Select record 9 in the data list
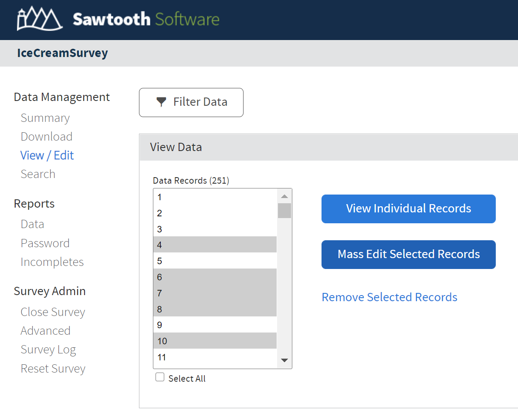Screen dimensions: 518x420 [x=215, y=325]
